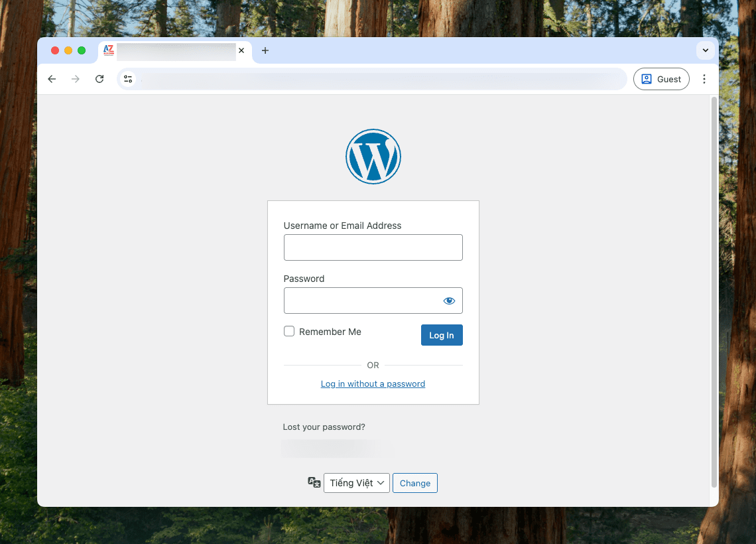Expand the tab search chevron at top right
The width and height of the screenshot is (756, 544).
(705, 50)
